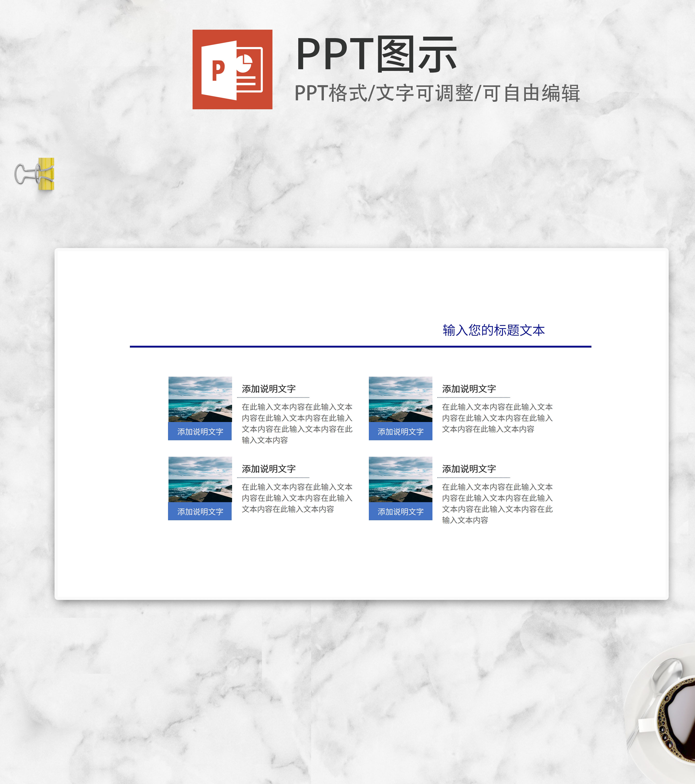Select the top-right ocean photo thumbnail
The height and width of the screenshot is (784, 695).
400,399
